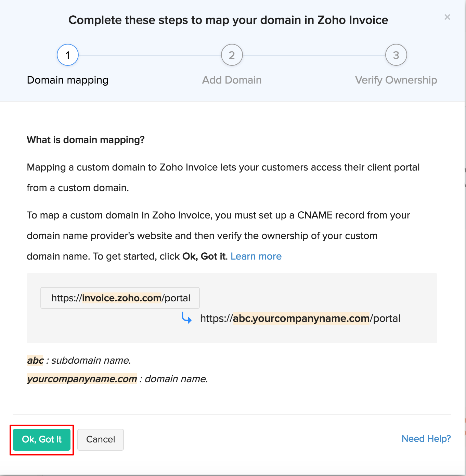Select the Domain mapping step label

(68, 80)
